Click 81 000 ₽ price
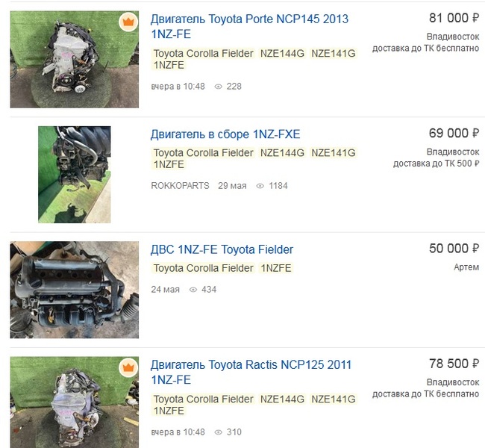Viewport: 485px width, 448px height. [x=454, y=19]
